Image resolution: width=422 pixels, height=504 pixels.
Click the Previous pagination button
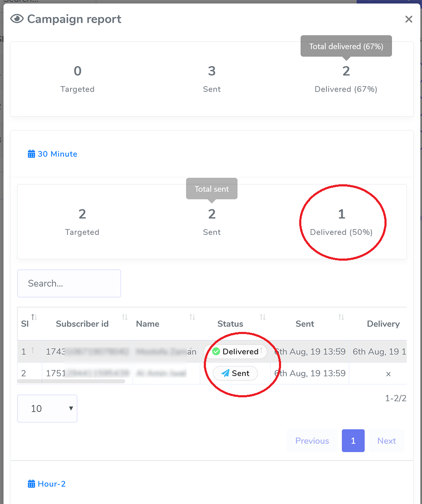312,440
